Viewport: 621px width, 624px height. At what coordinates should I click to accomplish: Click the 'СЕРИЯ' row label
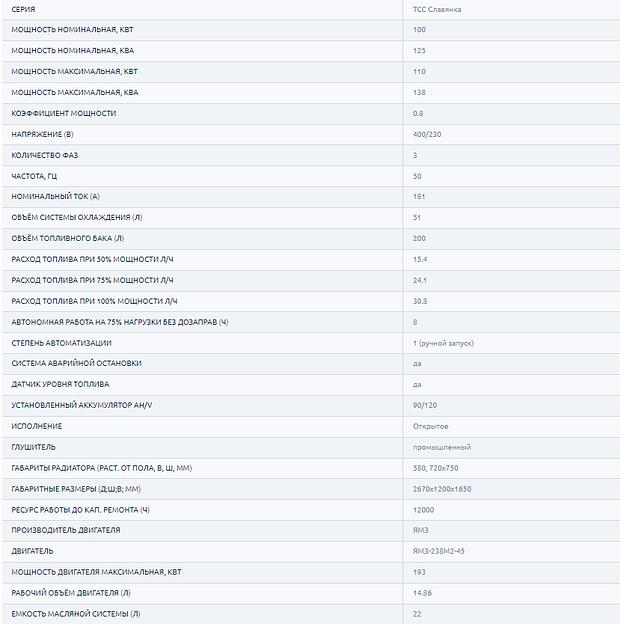coord(24,9)
